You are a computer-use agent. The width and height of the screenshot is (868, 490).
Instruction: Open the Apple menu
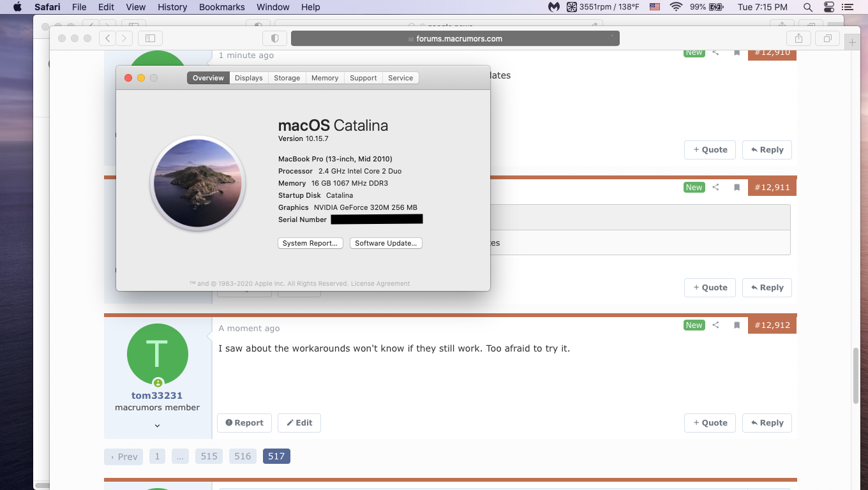pyautogui.click(x=17, y=7)
